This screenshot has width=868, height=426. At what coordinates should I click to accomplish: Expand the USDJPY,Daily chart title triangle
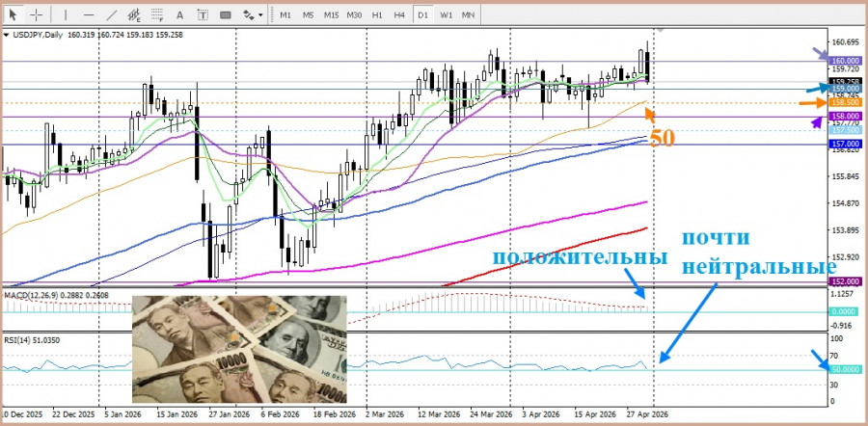(6, 35)
